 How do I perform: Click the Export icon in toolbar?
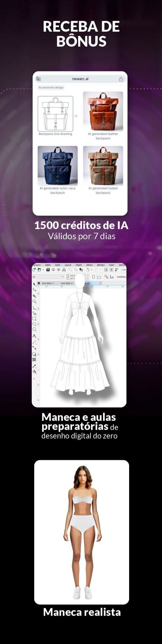[x=111, y=270]
